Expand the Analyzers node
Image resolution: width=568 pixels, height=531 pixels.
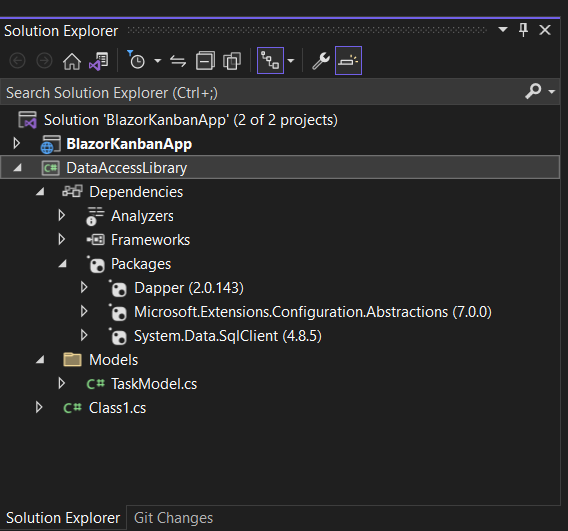62,216
